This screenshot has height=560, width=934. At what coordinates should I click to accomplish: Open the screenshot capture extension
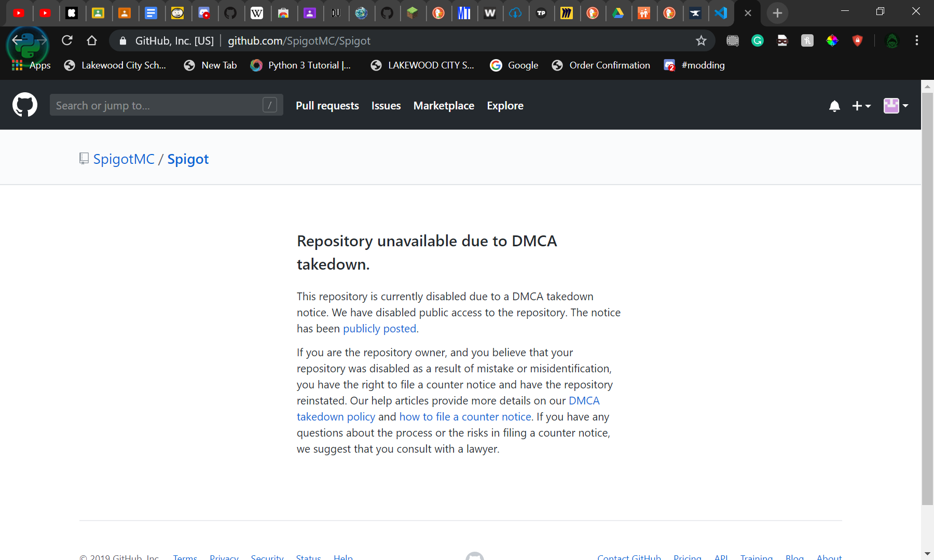[733, 40]
